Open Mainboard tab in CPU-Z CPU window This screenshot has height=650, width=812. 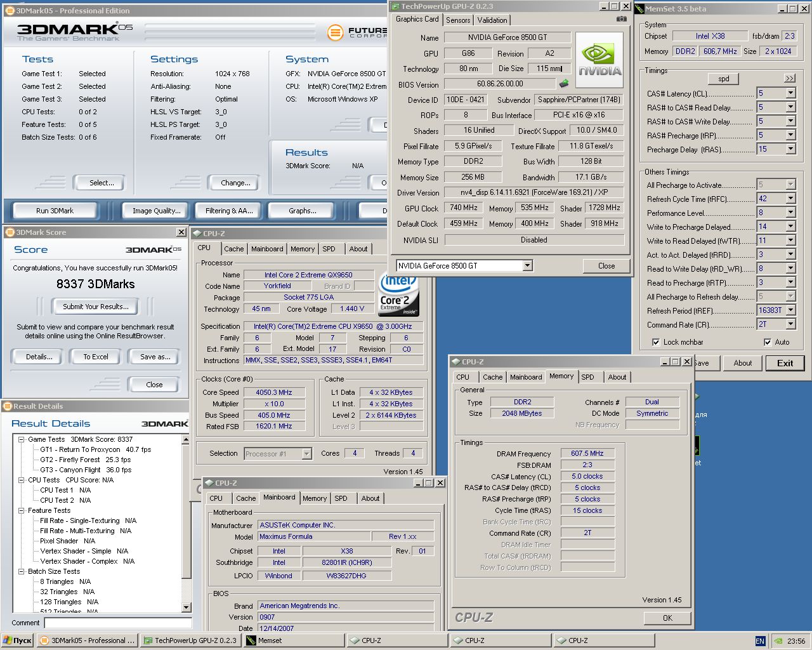pos(267,249)
